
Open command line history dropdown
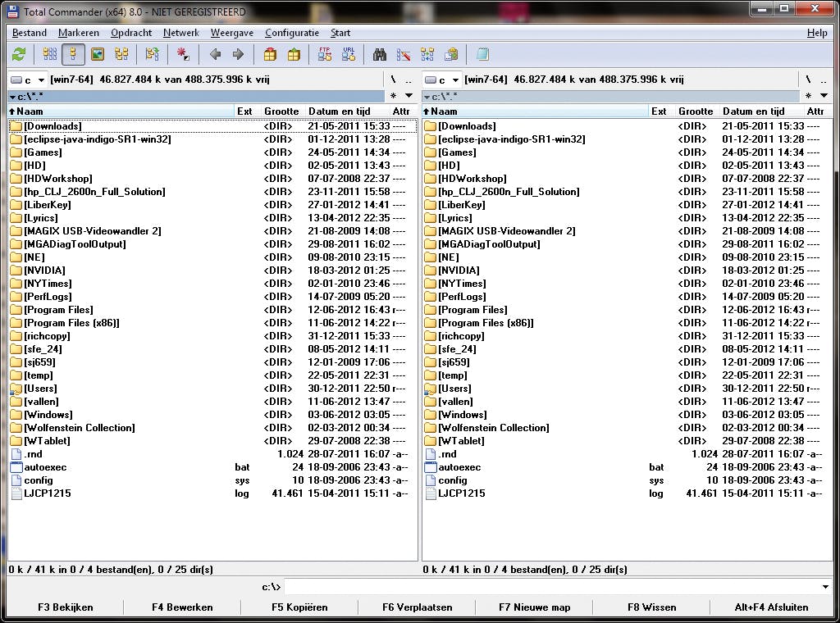[x=825, y=587]
